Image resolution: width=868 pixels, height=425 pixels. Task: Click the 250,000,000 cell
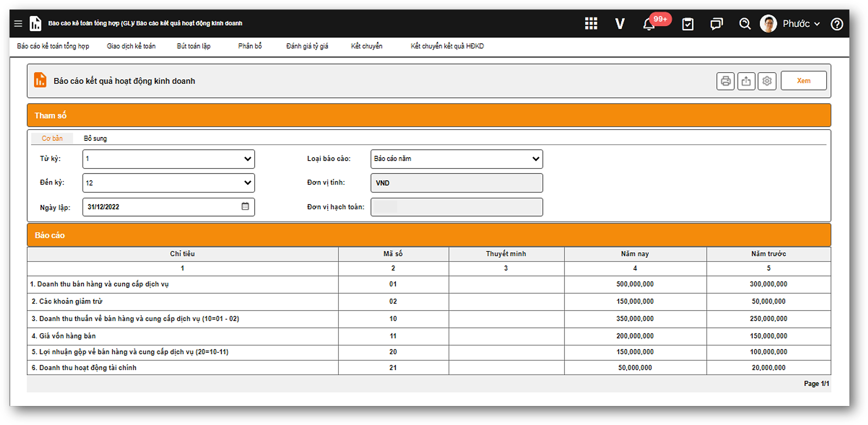tap(768, 319)
